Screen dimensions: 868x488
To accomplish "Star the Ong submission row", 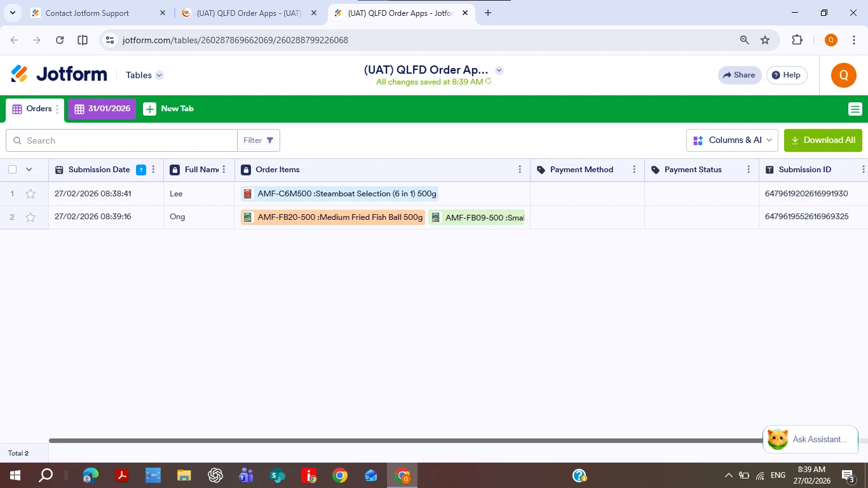I will coord(30,217).
